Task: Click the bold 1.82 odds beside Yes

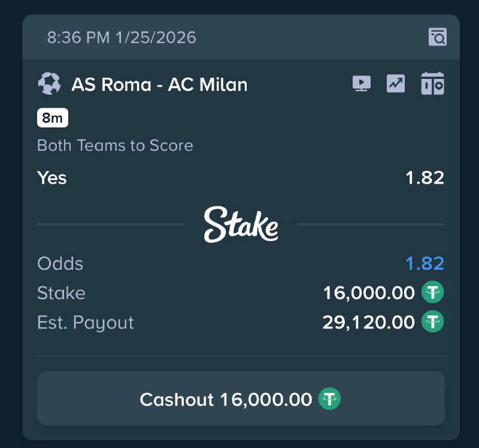Action: pyautogui.click(x=426, y=178)
